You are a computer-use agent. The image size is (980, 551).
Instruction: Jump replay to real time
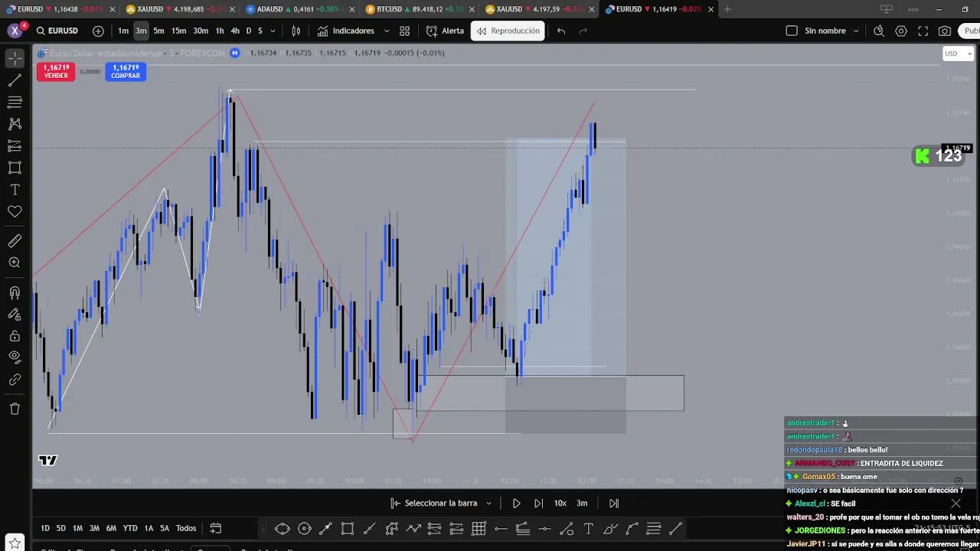614,503
